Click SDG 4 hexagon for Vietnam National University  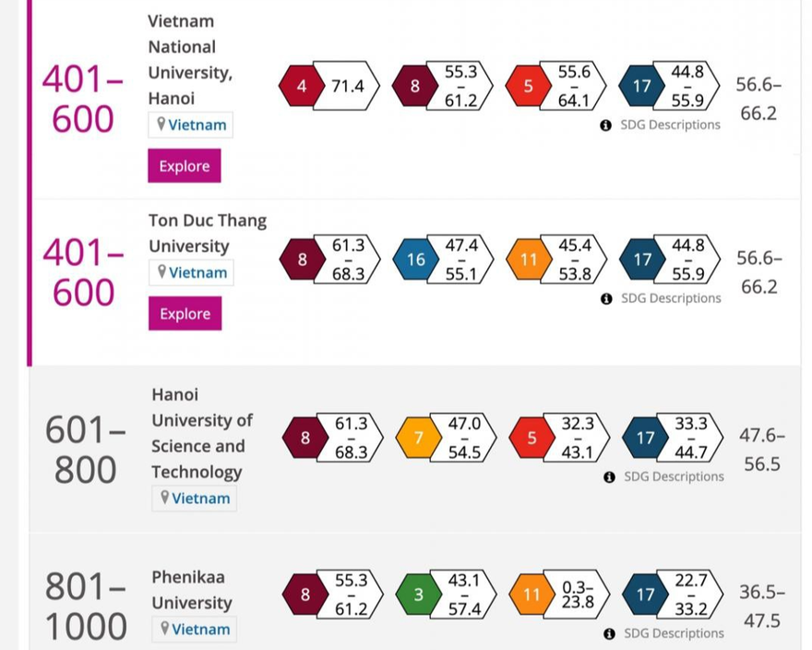(302, 87)
